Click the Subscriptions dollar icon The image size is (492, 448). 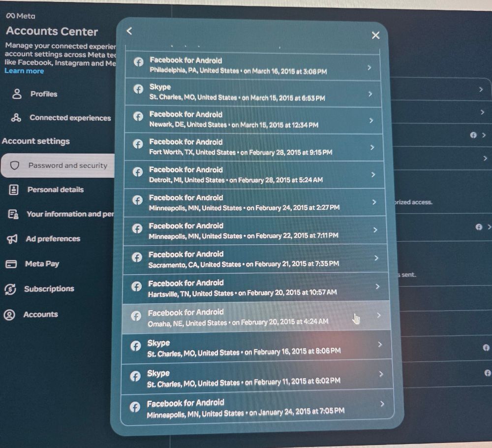click(10, 289)
